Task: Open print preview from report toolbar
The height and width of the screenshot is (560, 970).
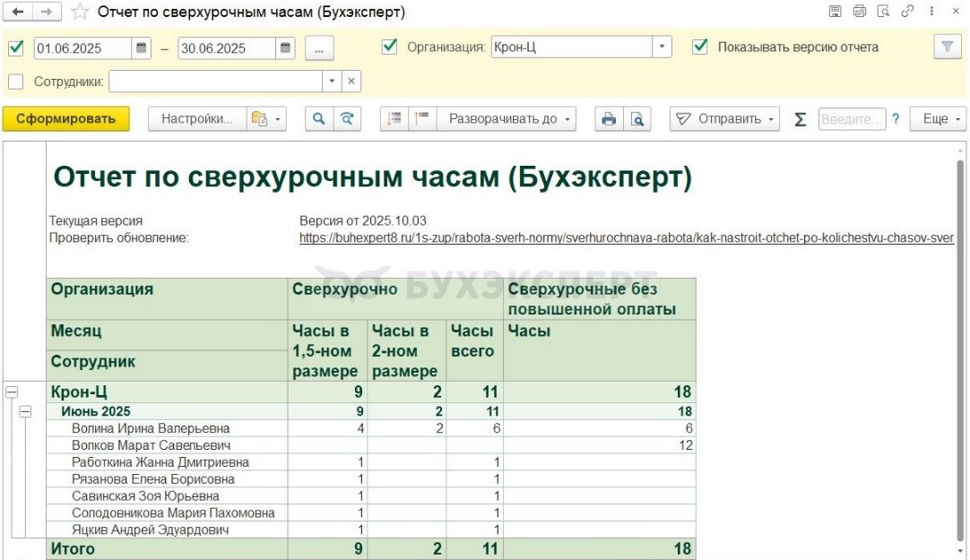Action: click(x=637, y=119)
